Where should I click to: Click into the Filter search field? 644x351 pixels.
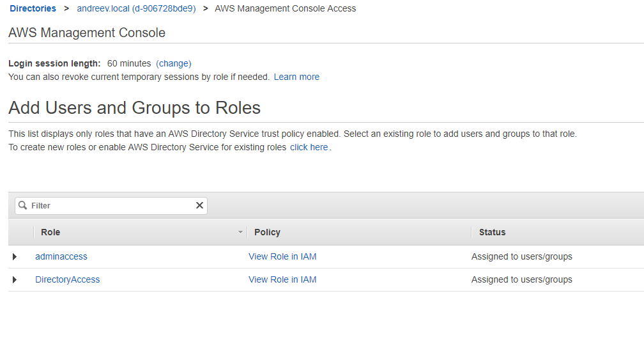pos(111,205)
